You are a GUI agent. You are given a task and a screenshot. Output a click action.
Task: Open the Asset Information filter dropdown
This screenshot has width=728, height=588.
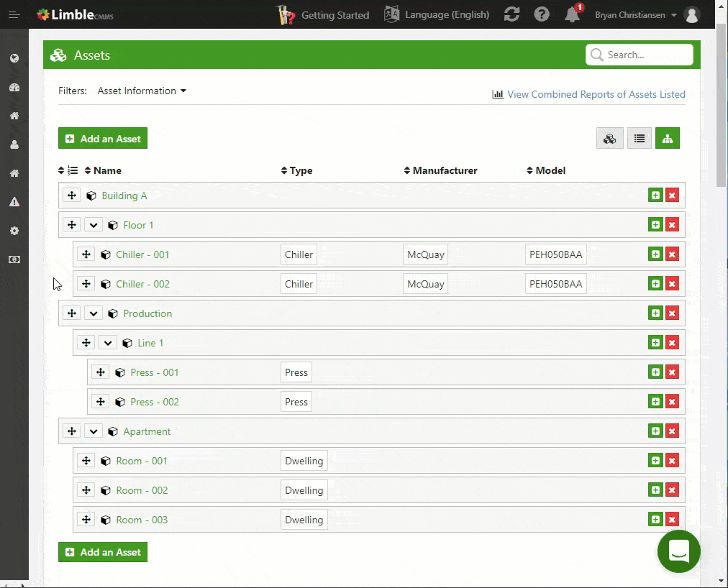click(142, 91)
